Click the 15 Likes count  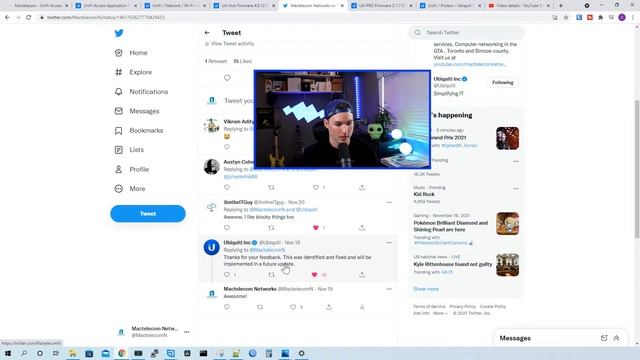[x=242, y=61]
